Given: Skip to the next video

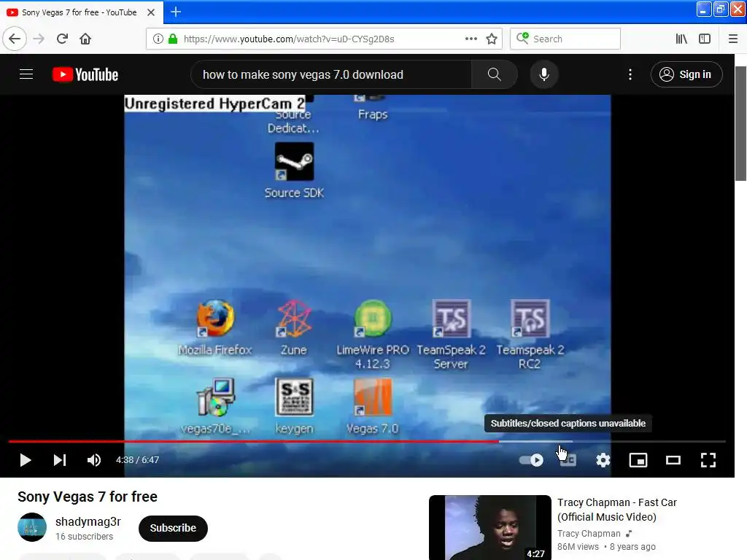Looking at the screenshot, I should click(x=60, y=461).
